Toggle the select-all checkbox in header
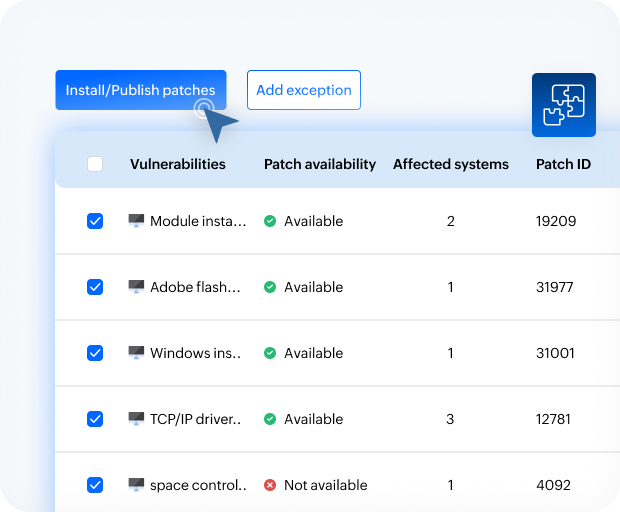 click(x=95, y=164)
